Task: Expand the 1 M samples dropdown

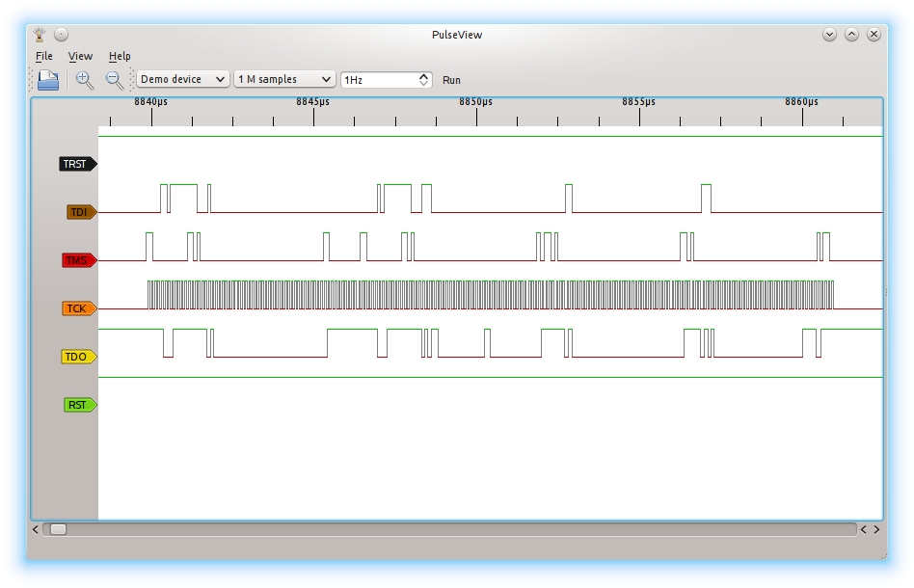Action: tap(284, 80)
